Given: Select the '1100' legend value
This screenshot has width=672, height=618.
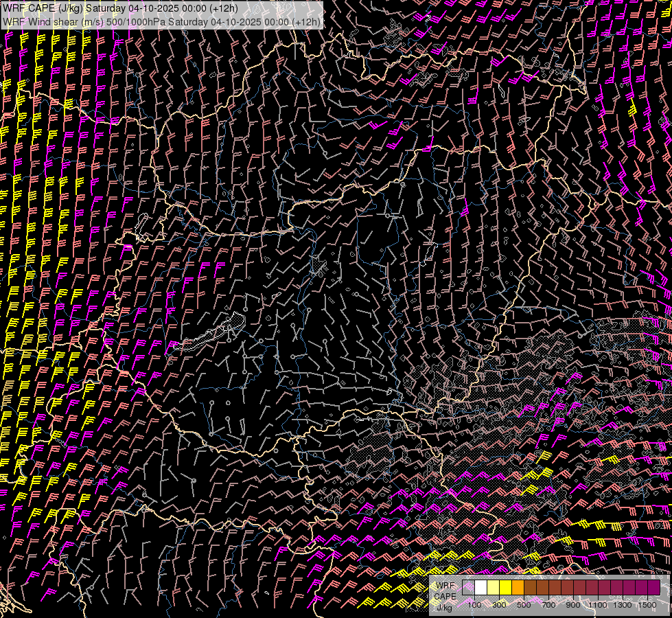Looking at the screenshot, I should (598, 605).
